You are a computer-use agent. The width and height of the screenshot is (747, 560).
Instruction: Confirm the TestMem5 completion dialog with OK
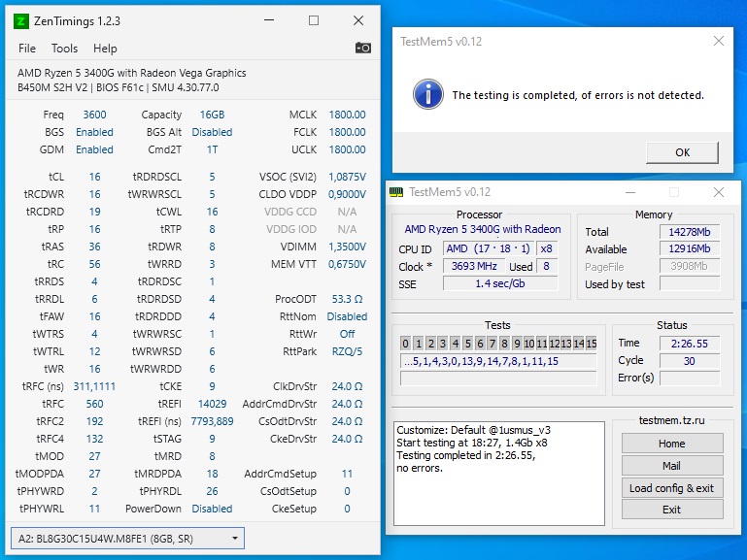[x=682, y=152]
